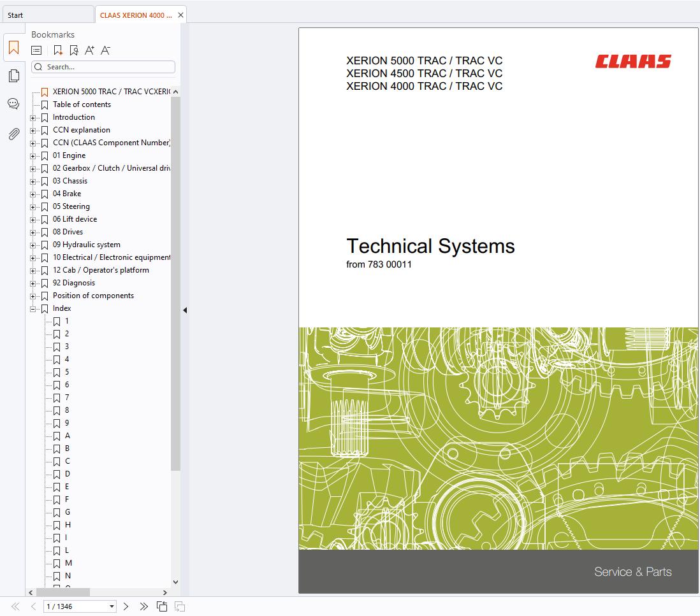Toggle the Bookmarks panel icon

pos(13,48)
